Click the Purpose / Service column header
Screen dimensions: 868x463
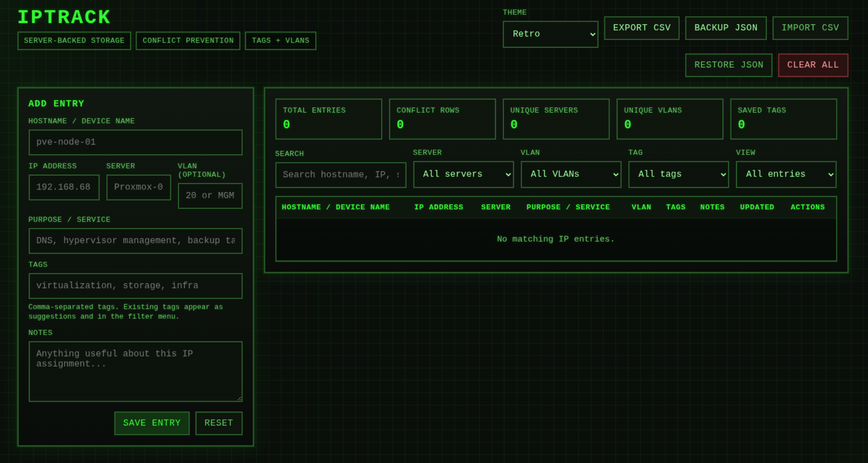[x=568, y=207]
